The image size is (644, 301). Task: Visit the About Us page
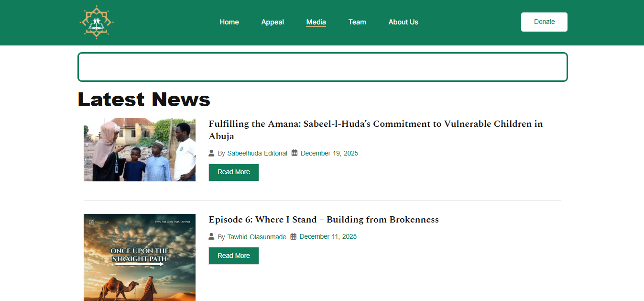pyautogui.click(x=403, y=22)
